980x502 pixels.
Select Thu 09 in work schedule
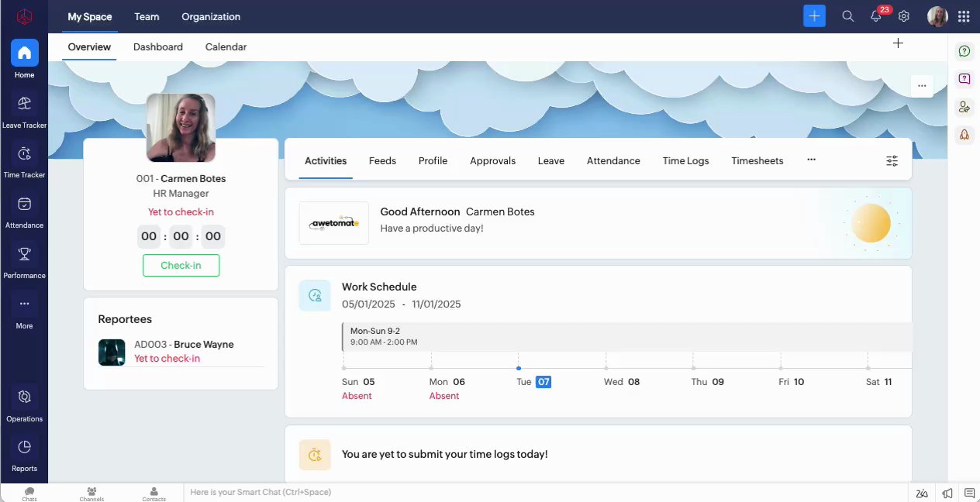(708, 382)
